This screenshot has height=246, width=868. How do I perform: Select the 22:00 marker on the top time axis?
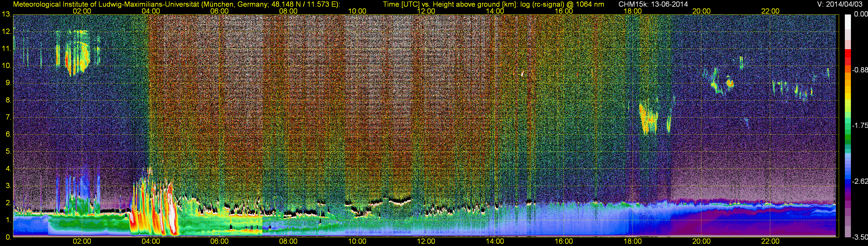(770, 11)
